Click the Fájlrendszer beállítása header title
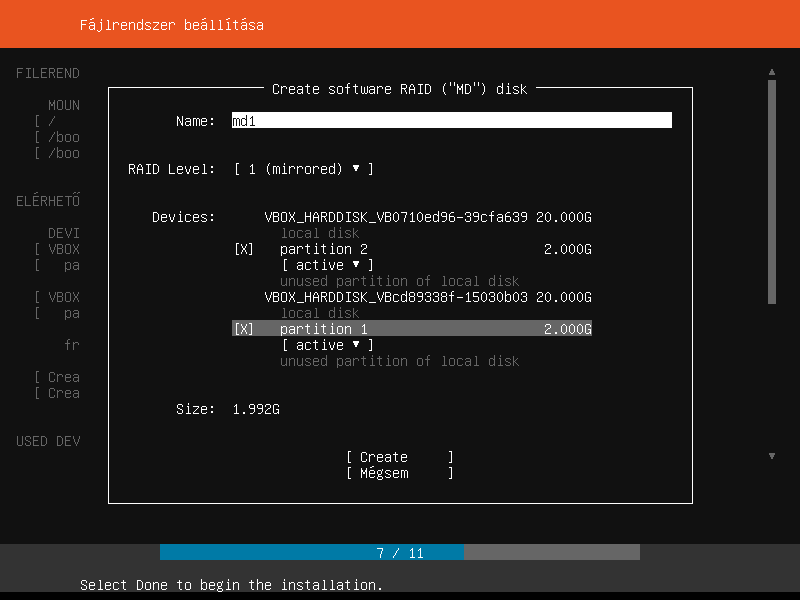This screenshot has width=800, height=600. (172, 24)
